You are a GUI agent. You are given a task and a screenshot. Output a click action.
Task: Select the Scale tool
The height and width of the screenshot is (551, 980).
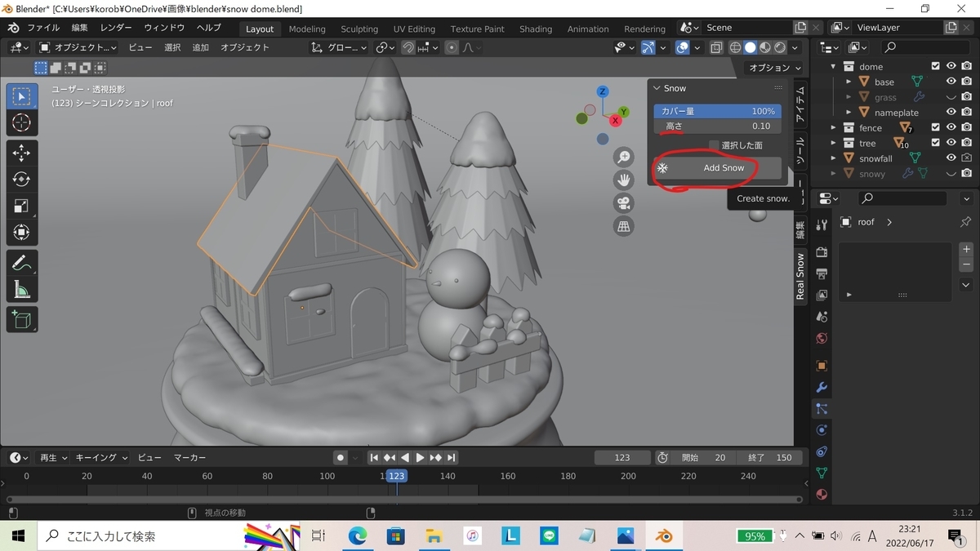tap(22, 207)
